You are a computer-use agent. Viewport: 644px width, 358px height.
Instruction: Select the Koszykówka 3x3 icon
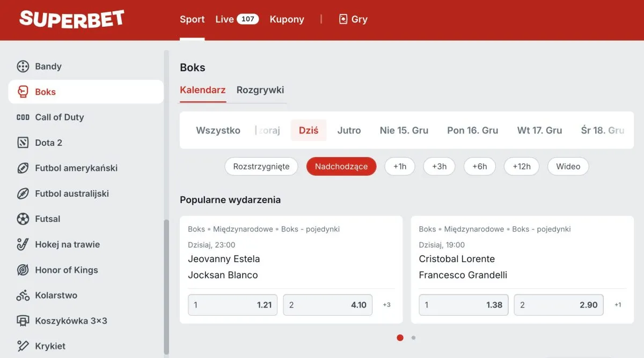[23, 320]
